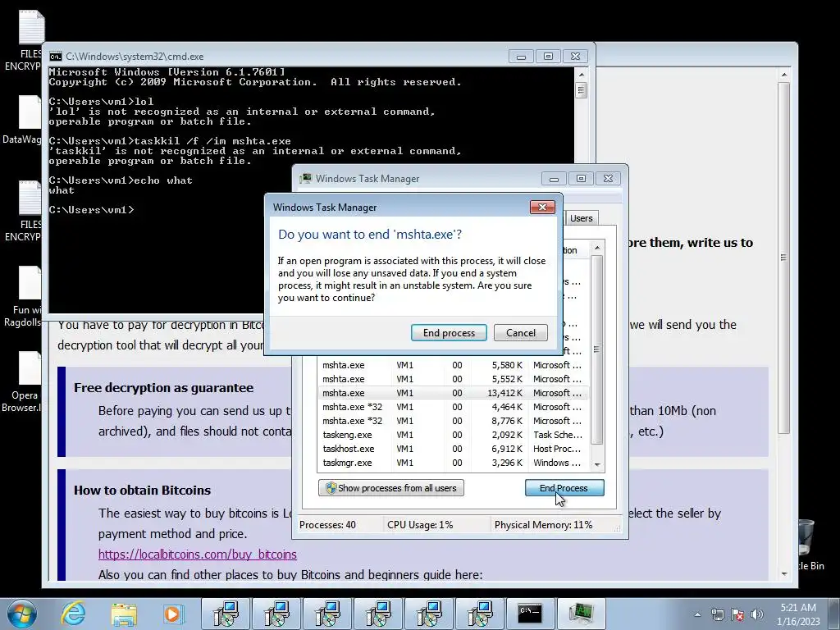Click process list scrollbar down arrow
The height and width of the screenshot is (630, 840).
point(597,464)
